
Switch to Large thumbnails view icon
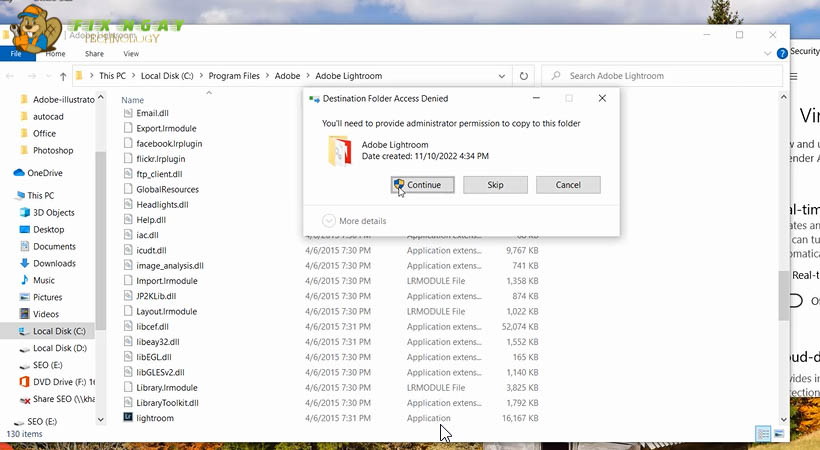(x=778, y=433)
